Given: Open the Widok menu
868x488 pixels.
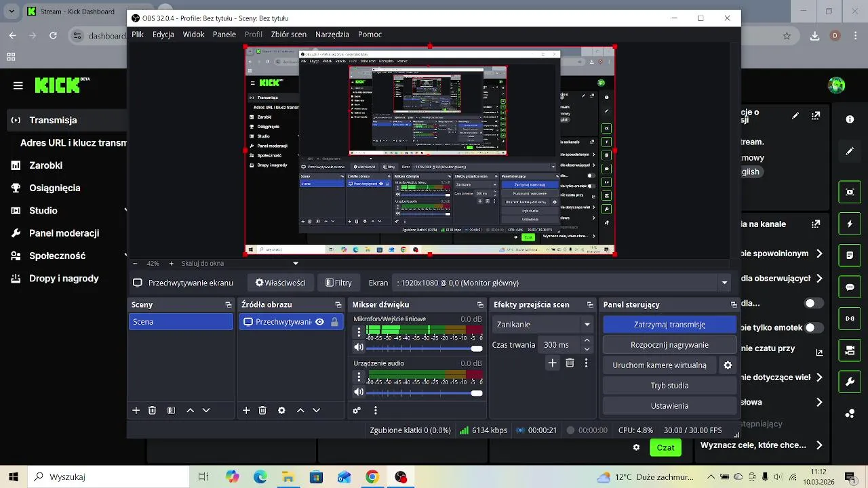Looking at the screenshot, I should [x=193, y=34].
